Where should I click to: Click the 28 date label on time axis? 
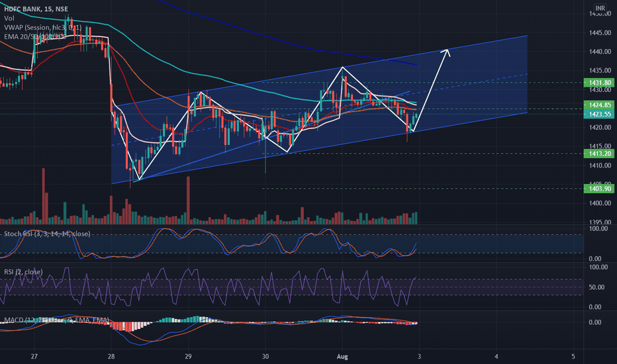pos(111,357)
